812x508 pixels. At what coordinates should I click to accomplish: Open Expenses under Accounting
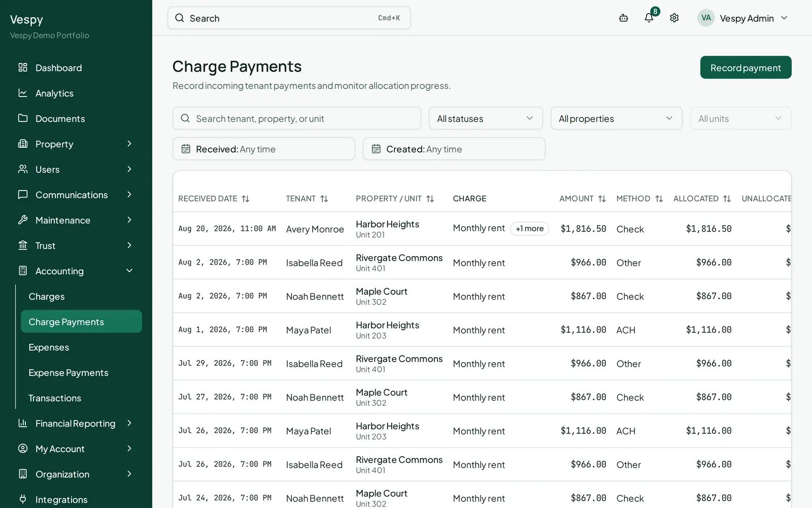click(x=81, y=347)
